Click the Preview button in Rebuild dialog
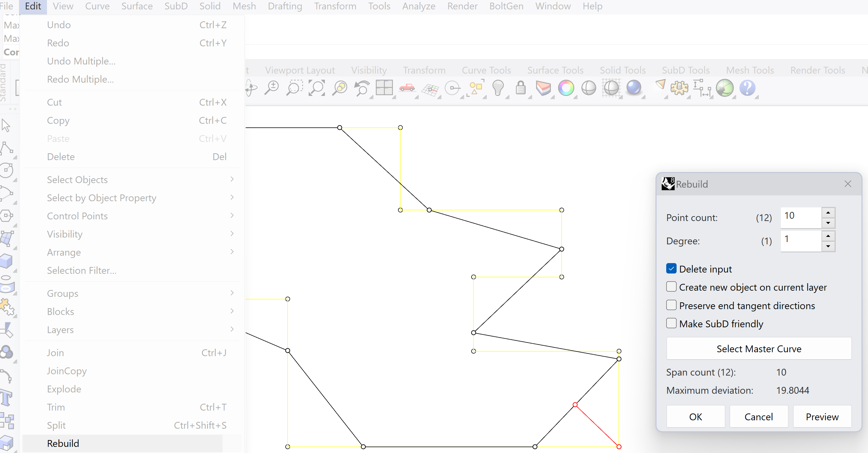This screenshot has height=453, width=868. point(821,417)
